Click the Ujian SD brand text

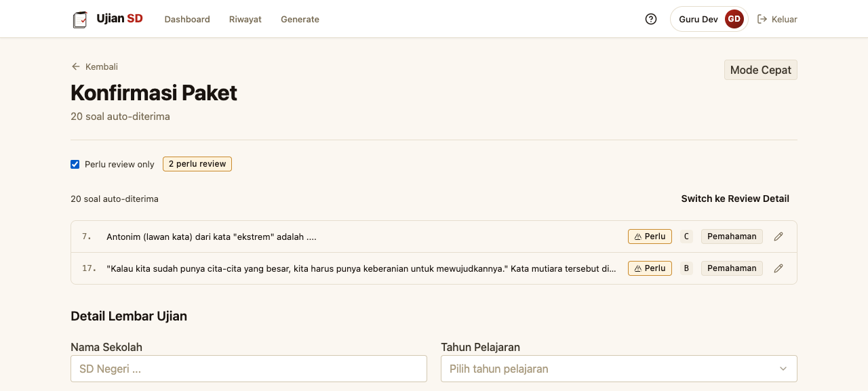120,19
